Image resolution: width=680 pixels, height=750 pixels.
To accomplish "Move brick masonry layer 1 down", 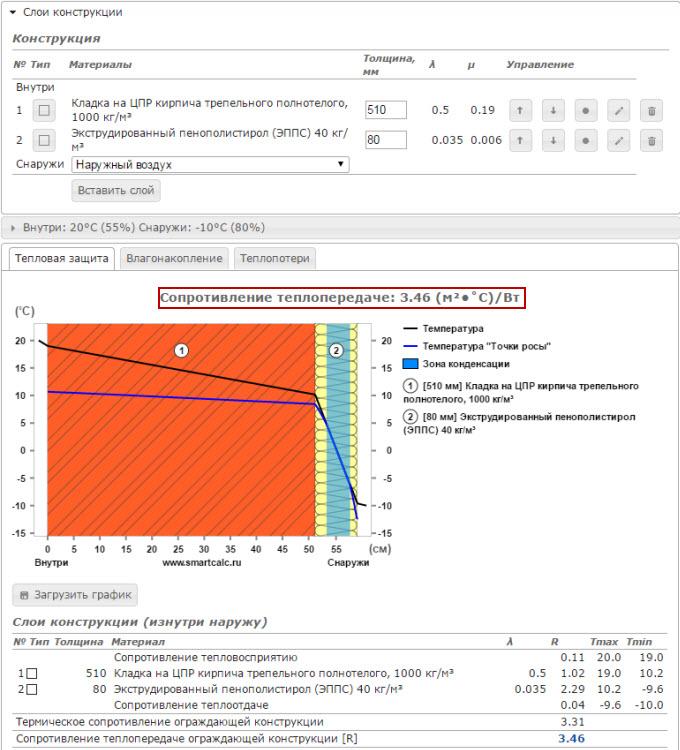I will pyautogui.click(x=552, y=110).
